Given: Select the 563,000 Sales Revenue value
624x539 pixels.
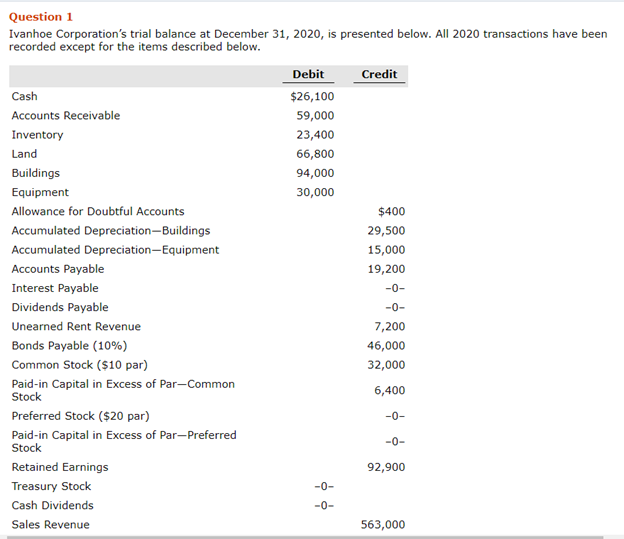Looking at the screenshot, I should pos(383,524).
